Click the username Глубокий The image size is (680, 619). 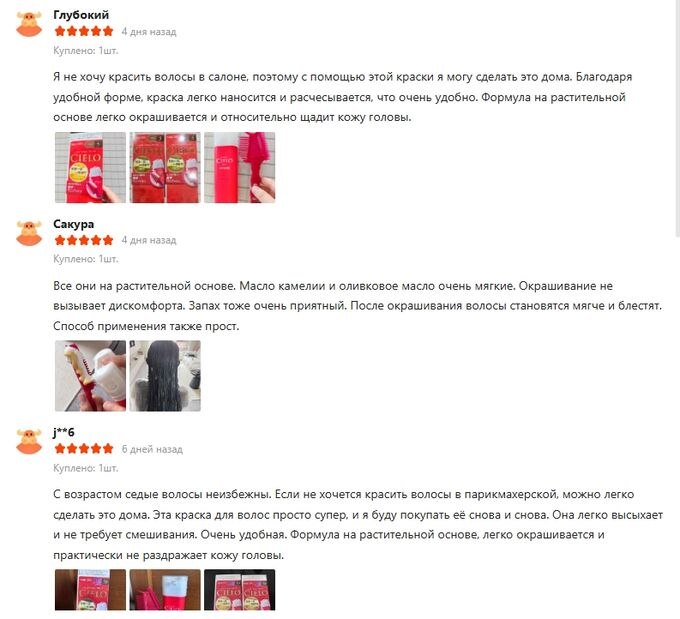tap(81, 15)
